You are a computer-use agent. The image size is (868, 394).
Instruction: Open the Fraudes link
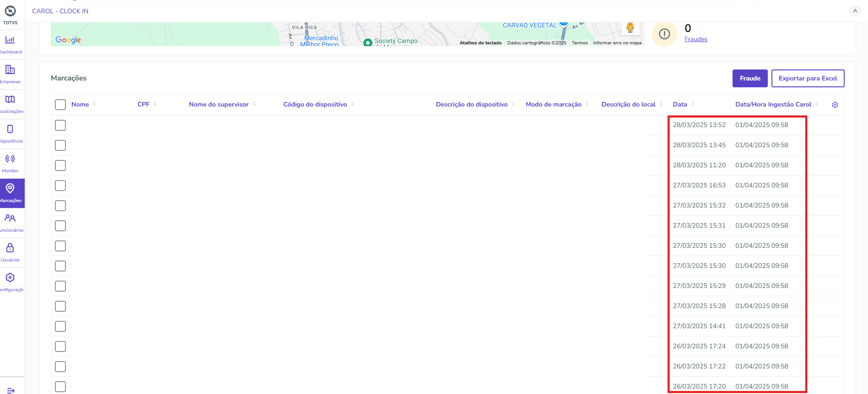[x=696, y=39]
